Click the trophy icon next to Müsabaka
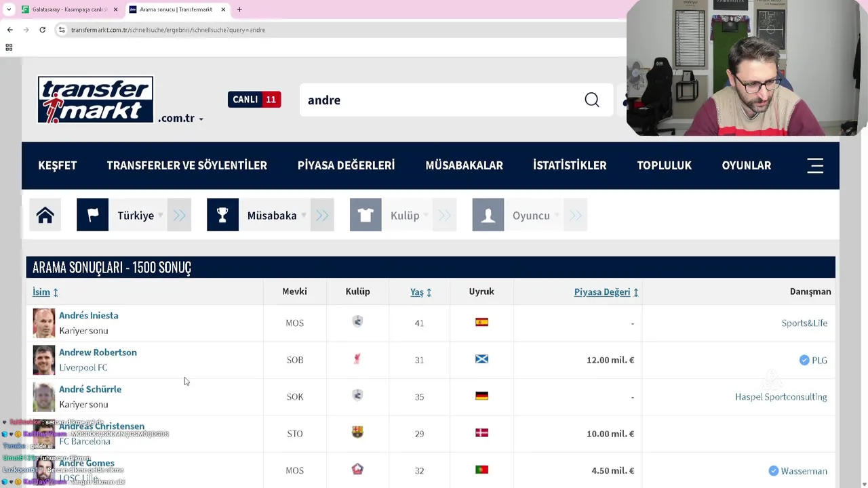 click(x=222, y=215)
